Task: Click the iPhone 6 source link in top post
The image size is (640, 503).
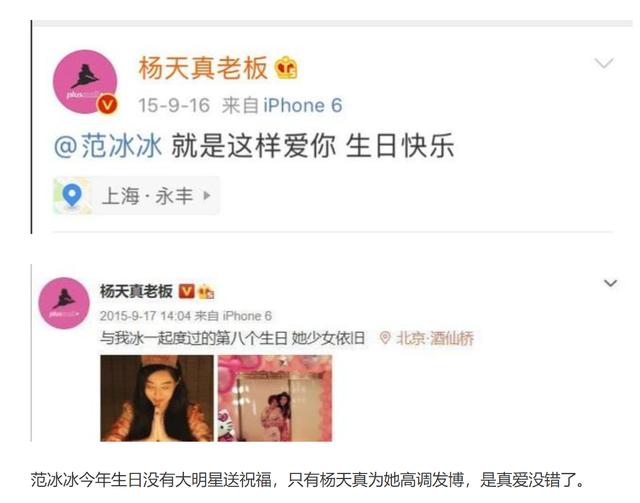Action: (x=302, y=105)
